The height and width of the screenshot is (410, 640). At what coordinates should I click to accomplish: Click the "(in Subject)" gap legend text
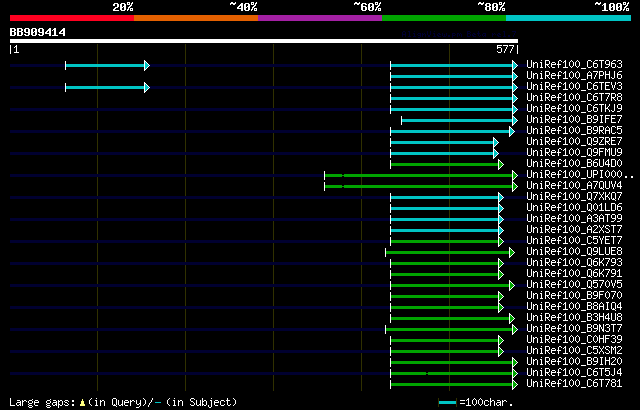click(202, 403)
